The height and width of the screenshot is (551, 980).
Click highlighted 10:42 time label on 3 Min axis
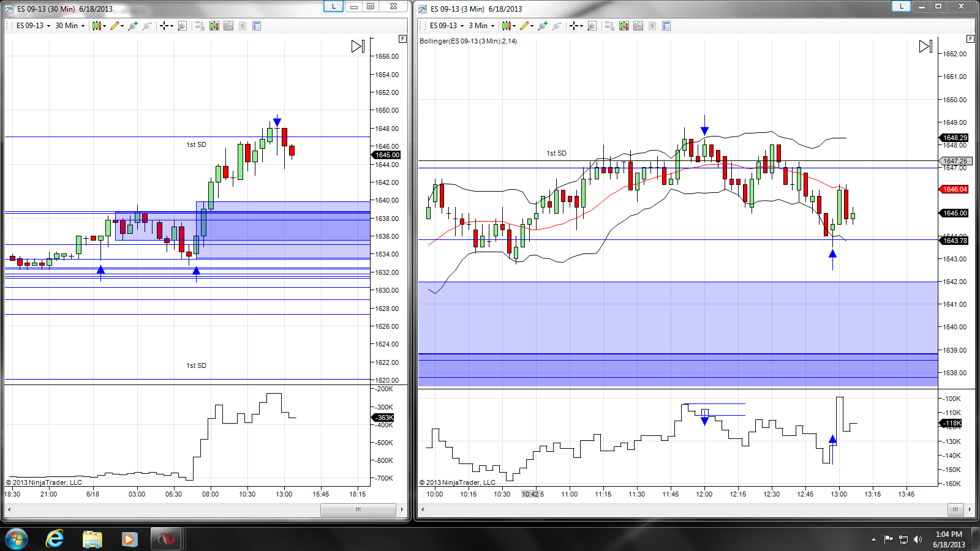(x=530, y=494)
